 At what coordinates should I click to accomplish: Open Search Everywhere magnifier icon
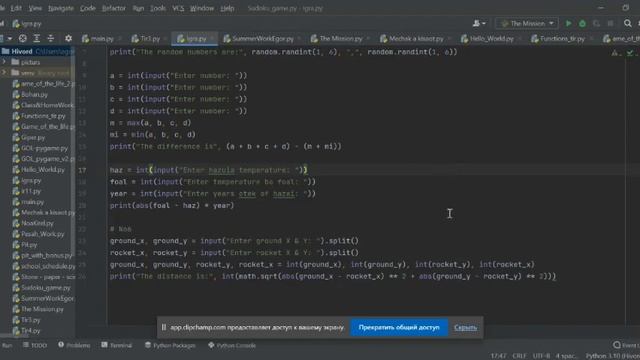[627, 24]
